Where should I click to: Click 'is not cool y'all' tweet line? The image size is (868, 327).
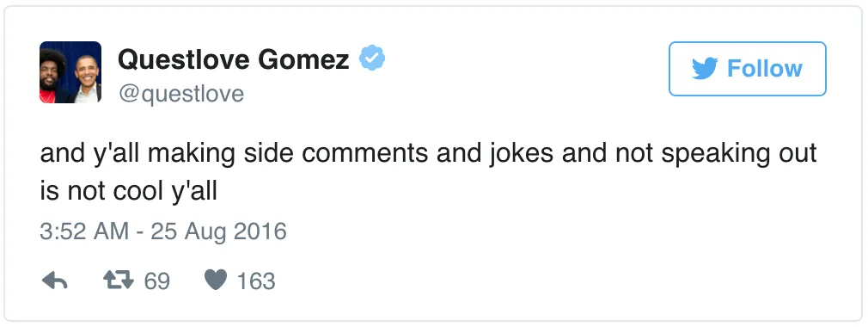coord(128,191)
